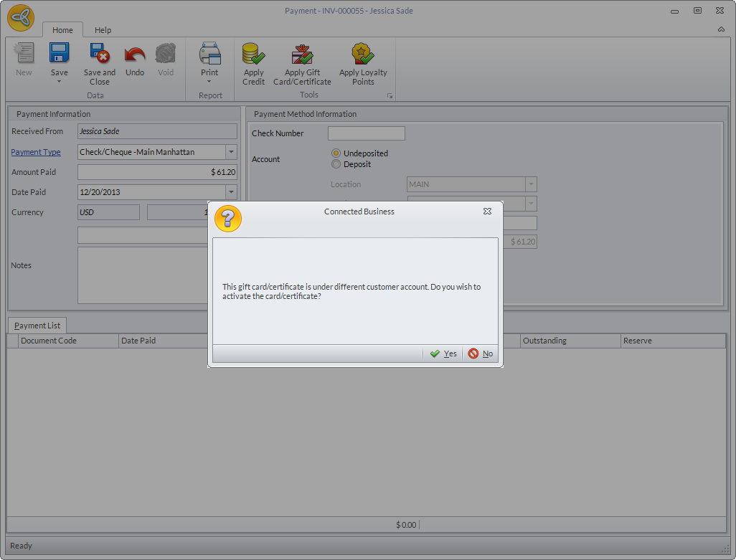Select the Undeposited radio button
736x560 pixels.
coord(336,153)
